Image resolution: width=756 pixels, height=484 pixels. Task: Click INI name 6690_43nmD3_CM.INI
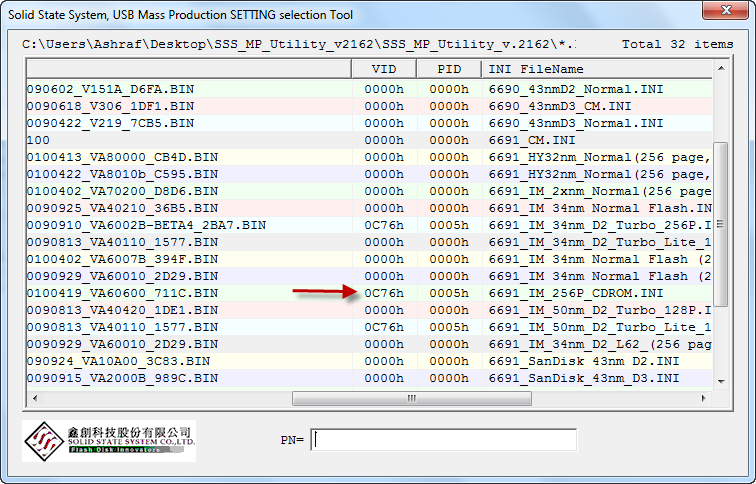[560, 106]
